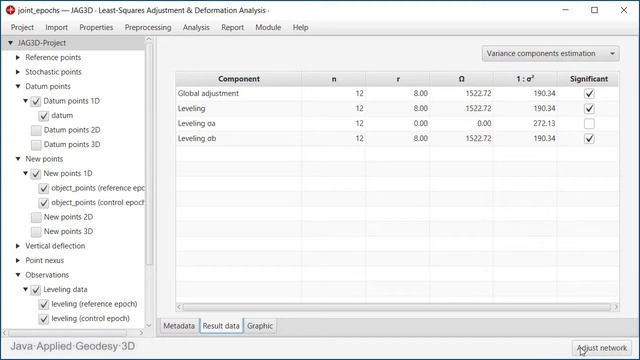Open the Properties menu

tap(96, 27)
